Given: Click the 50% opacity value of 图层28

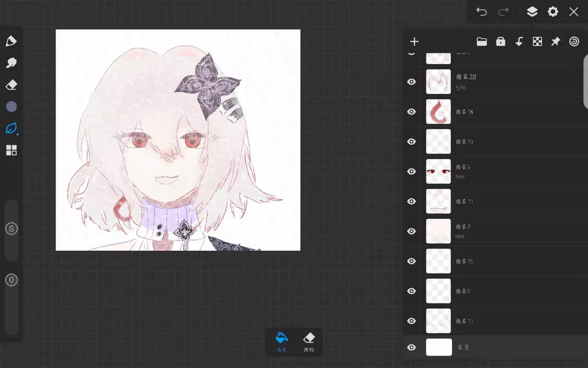Looking at the screenshot, I should coord(461,88).
